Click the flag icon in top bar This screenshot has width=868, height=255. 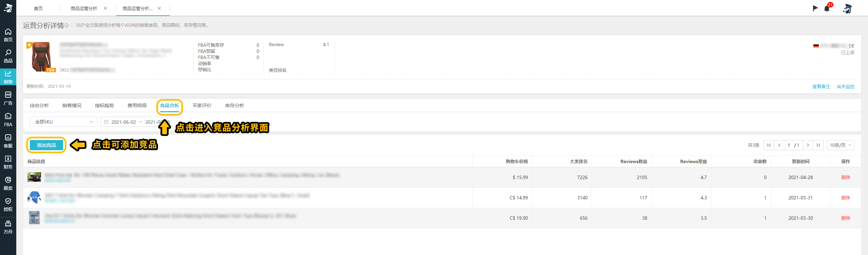pos(815,8)
